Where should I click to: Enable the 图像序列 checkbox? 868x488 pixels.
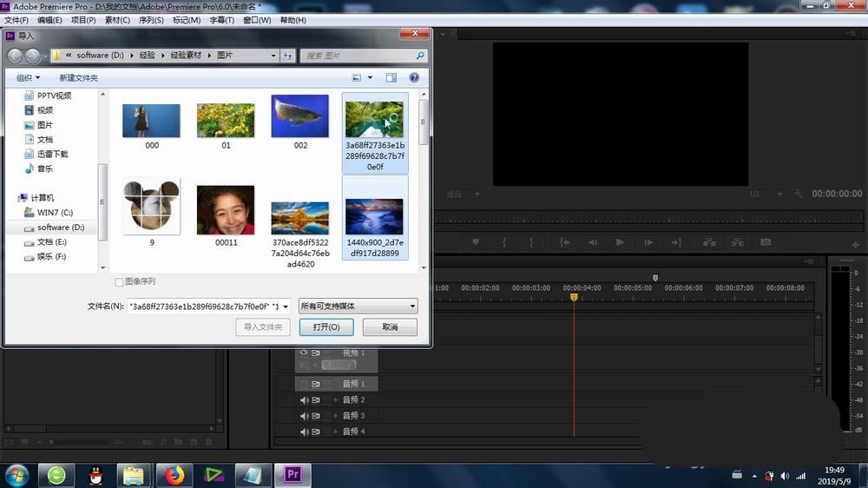(120, 282)
